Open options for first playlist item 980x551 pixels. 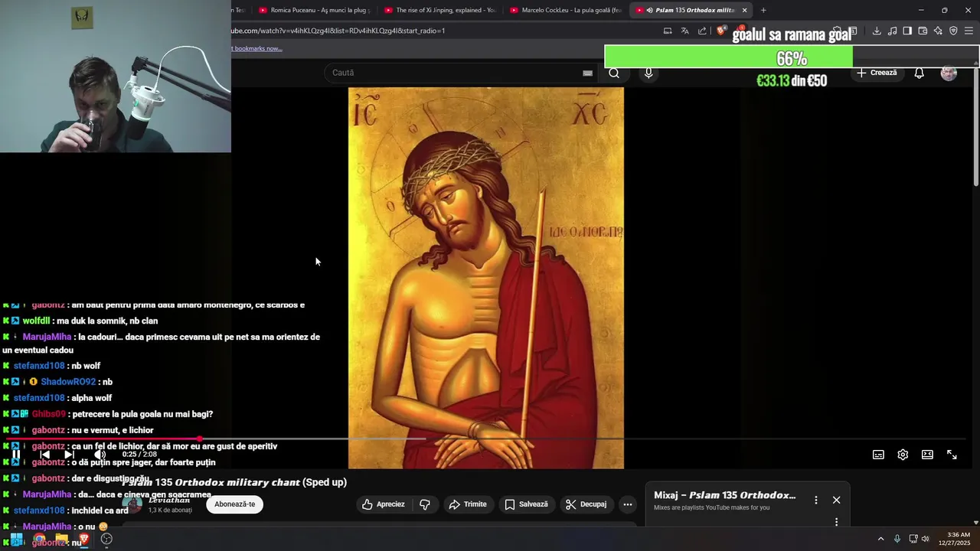click(836, 522)
